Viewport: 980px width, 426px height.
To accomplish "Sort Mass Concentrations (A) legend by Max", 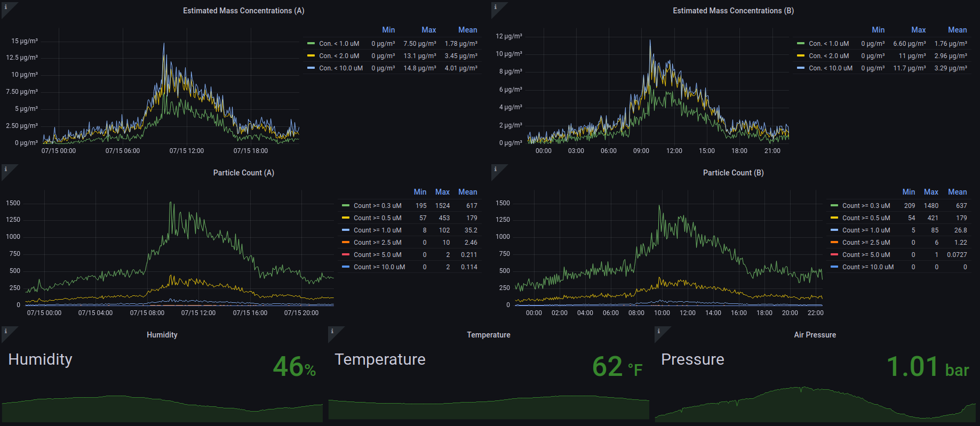I will (x=429, y=30).
